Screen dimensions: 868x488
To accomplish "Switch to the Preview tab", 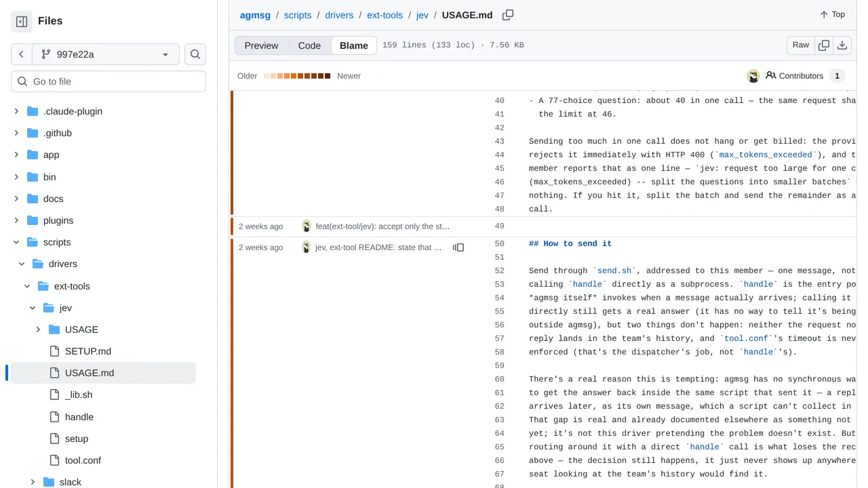I will (x=261, y=45).
